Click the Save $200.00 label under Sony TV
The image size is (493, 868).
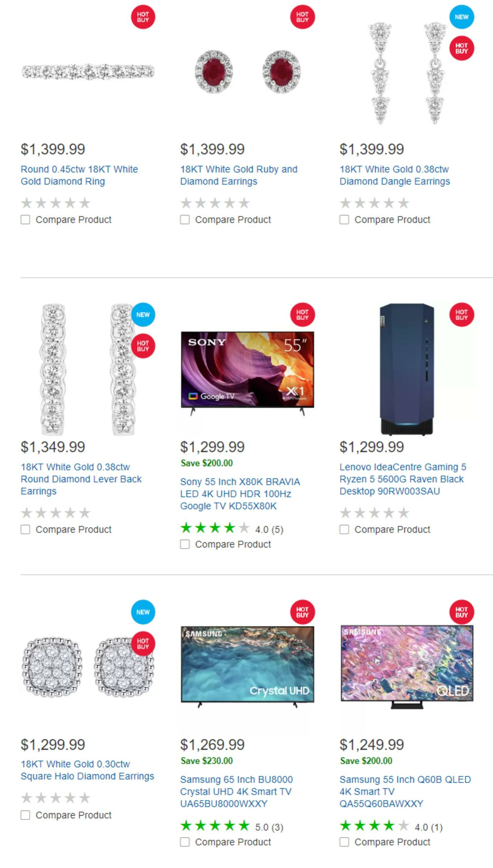click(207, 463)
